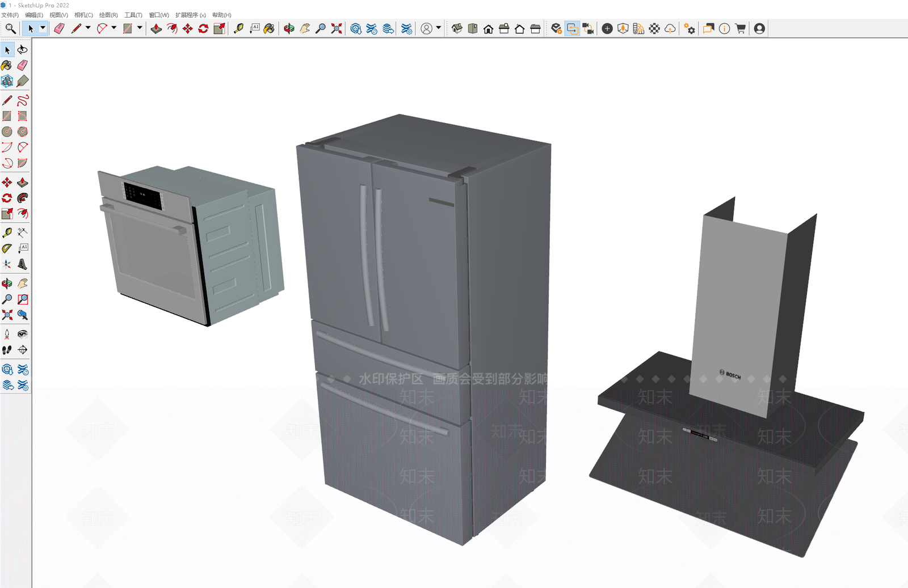Screen dimensions: 908x588
Task: Activate the 3D Text tool
Action: (23, 264)
